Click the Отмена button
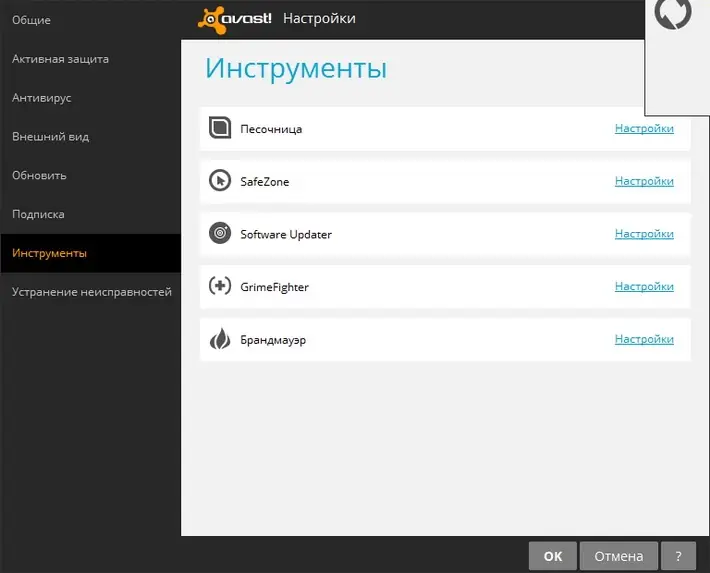 click(619, 556)
